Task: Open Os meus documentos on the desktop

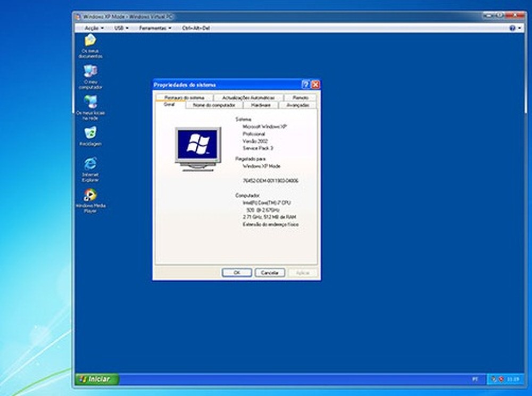Action: click(89, 43)
